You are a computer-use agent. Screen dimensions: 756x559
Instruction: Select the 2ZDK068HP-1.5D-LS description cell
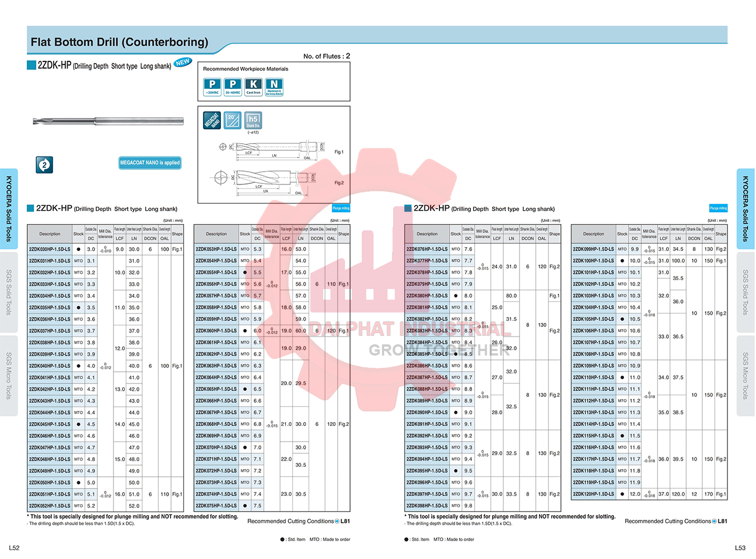(216, 424)
